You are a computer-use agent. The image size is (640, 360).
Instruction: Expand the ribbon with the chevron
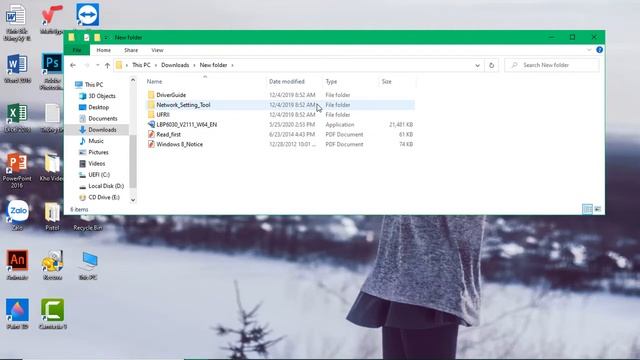pyautogui.click(x=589, y=50)
